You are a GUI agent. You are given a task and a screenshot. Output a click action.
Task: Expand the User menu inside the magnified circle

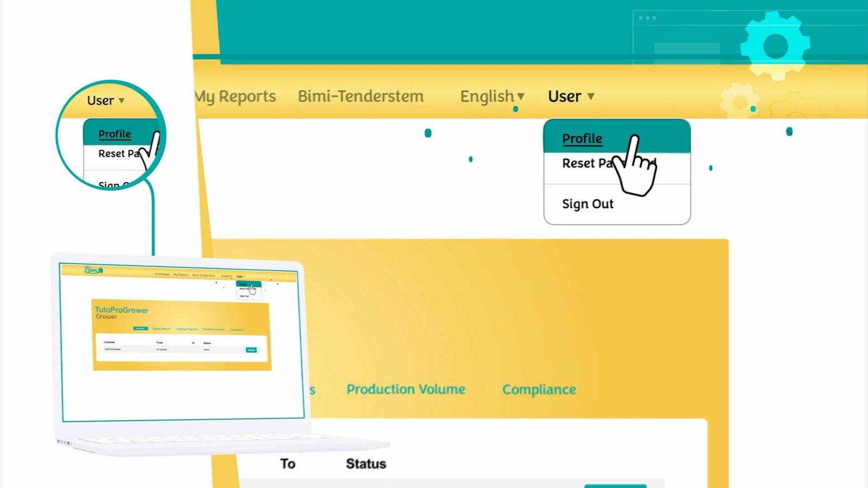(103, 100)
